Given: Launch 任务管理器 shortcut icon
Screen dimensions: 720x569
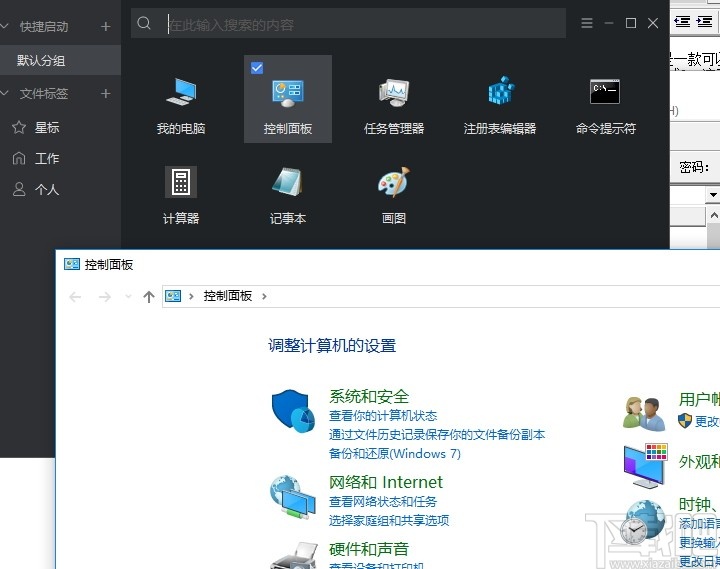Looking at the screenshot, I should tap(394, 92).
